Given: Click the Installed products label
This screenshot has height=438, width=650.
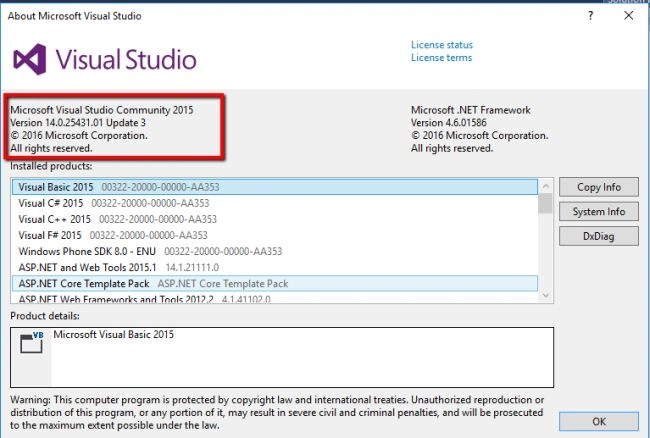Looking at the screenshot, I should [51, 166].
